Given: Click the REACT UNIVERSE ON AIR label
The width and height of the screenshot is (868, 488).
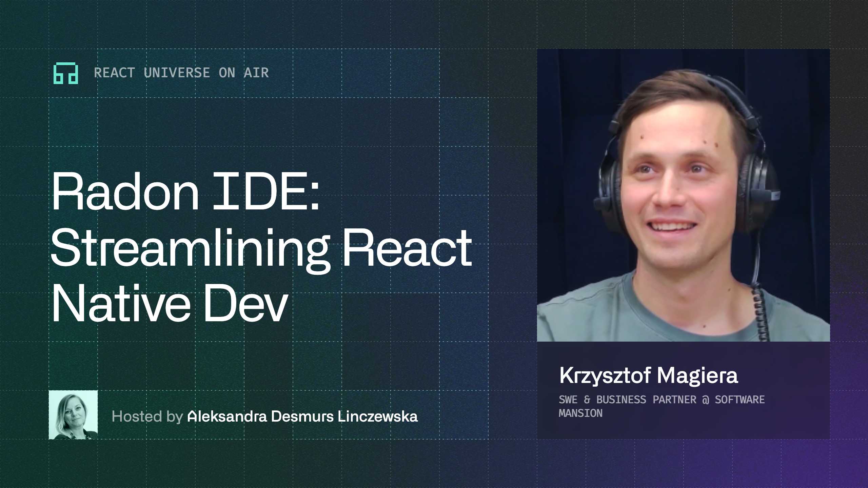Looking at the screenshot, I should [181, 73].
